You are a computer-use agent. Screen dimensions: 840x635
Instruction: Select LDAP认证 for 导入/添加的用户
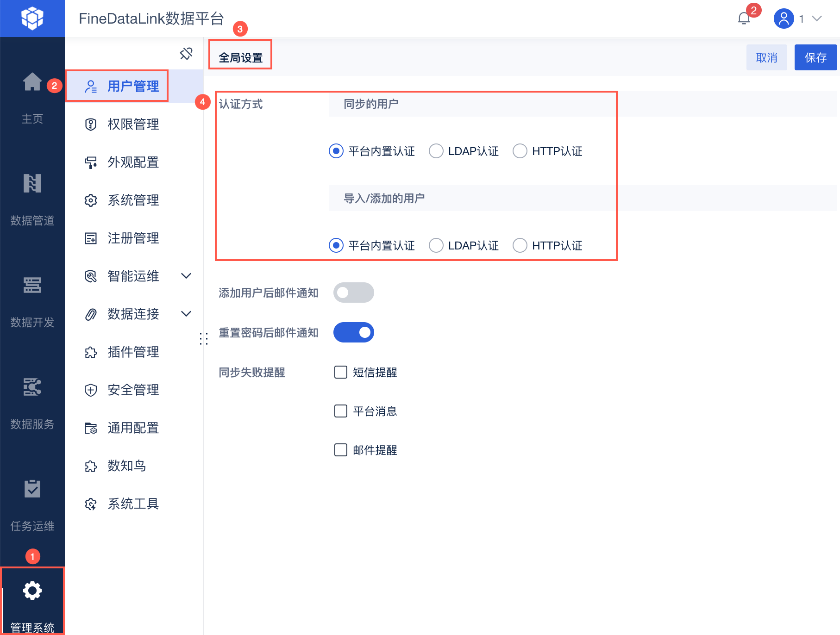[436, 245]
